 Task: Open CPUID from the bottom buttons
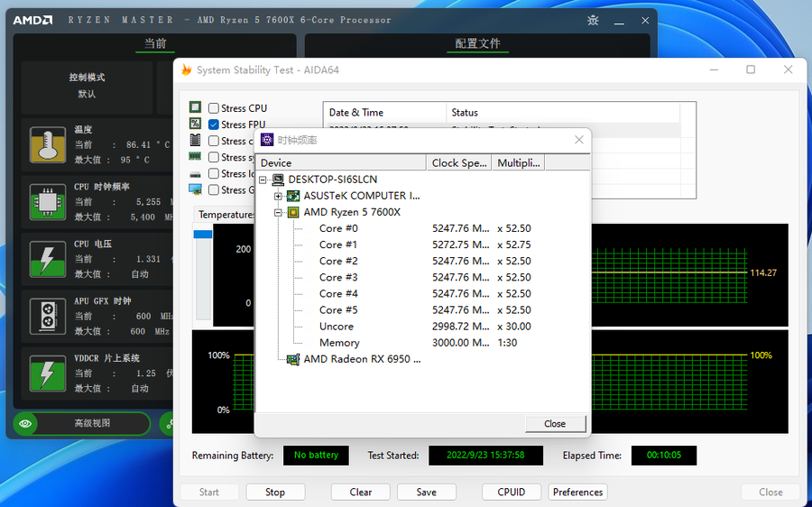(512, 492)
